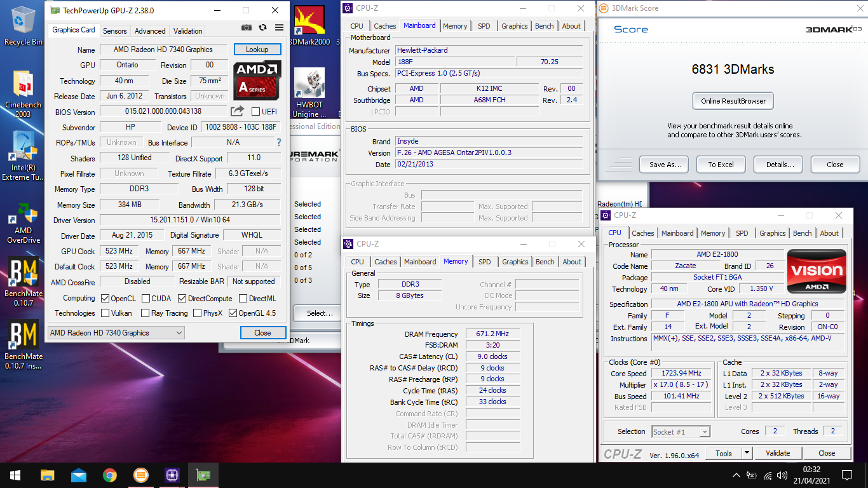Click the Bus Interface question mark
Screen dimensions: 868x488
tap(278, 142)
